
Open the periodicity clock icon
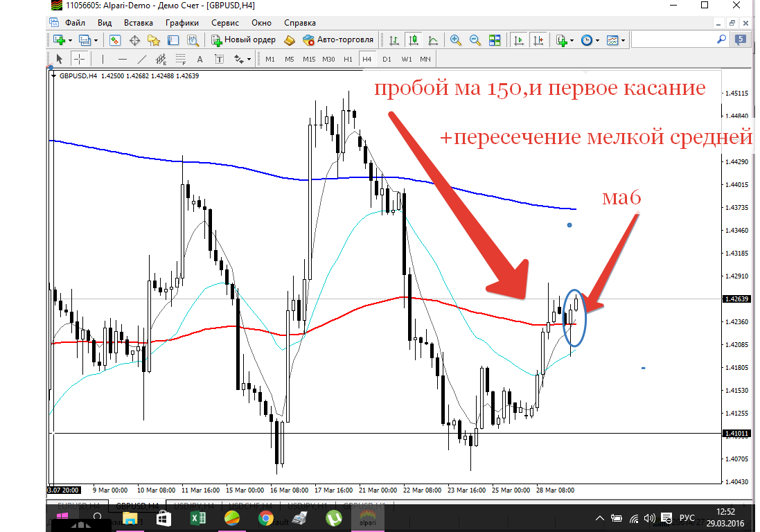(x=587, y=40)
